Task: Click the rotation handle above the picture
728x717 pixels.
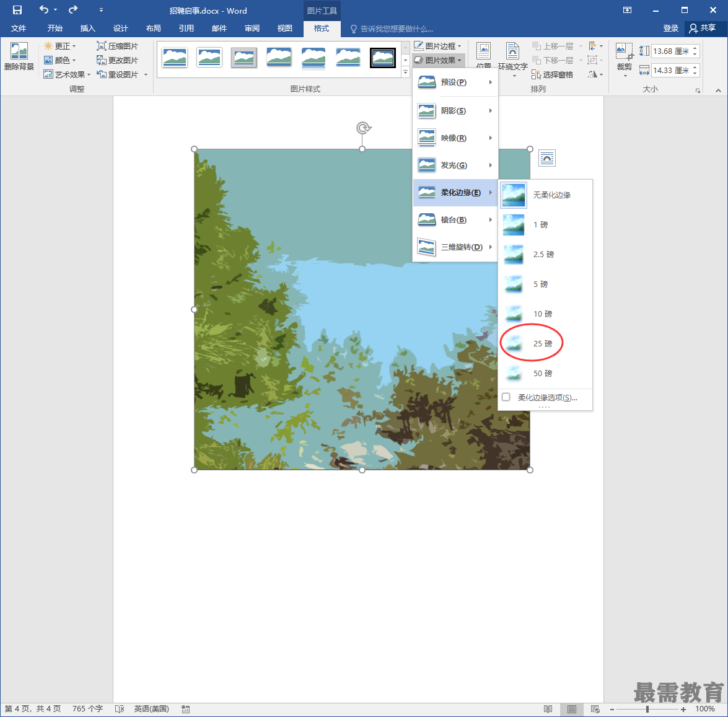Action: (364, 128)
